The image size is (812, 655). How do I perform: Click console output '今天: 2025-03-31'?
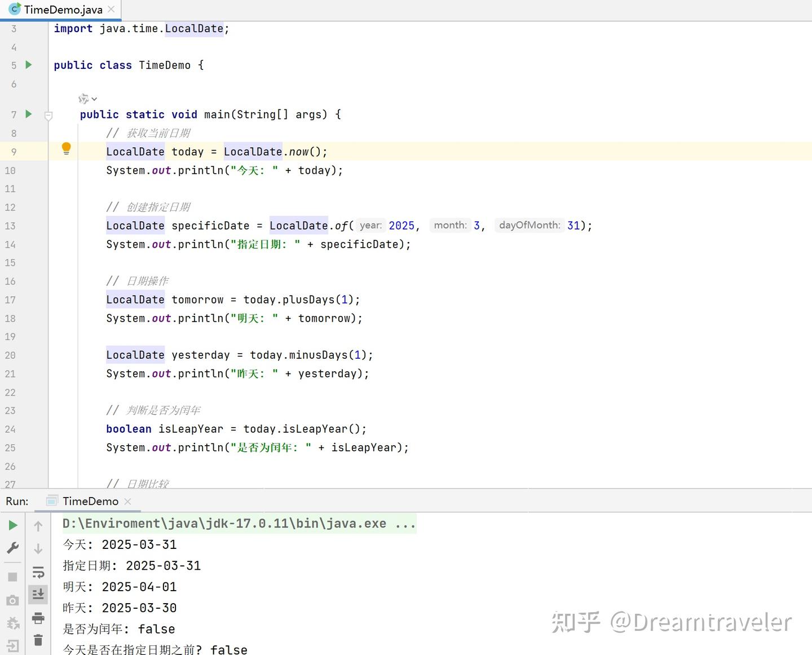pos(120,544)
